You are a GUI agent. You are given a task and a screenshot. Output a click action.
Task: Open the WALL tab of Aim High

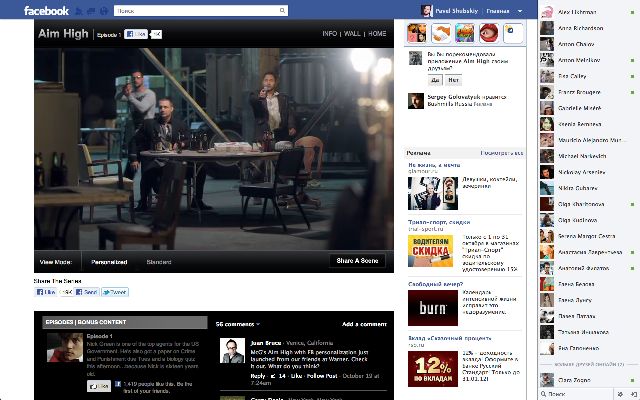(352, 33)
